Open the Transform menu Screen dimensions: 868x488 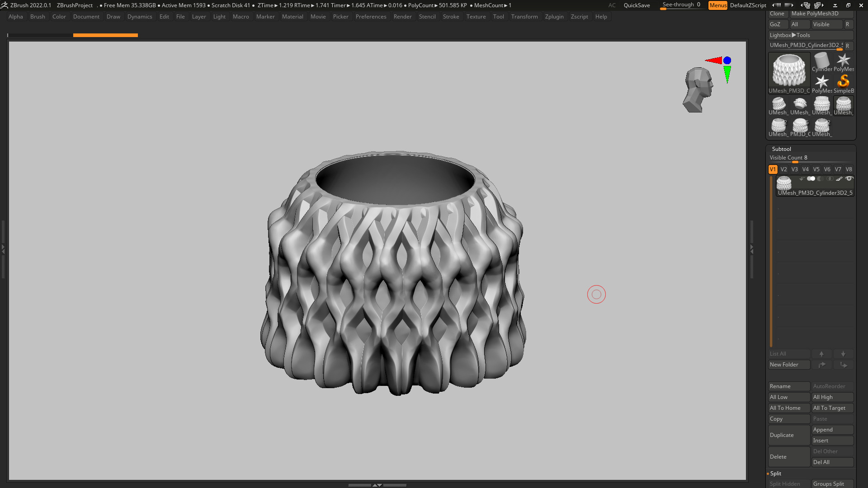click(x=524, y=17)
